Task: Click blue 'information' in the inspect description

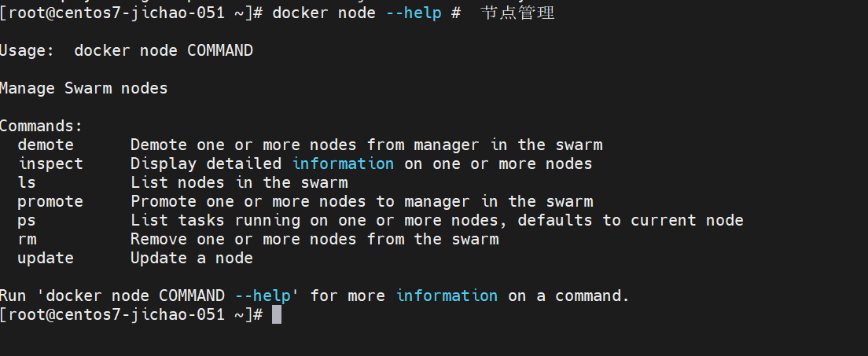Action: point(344,164)
